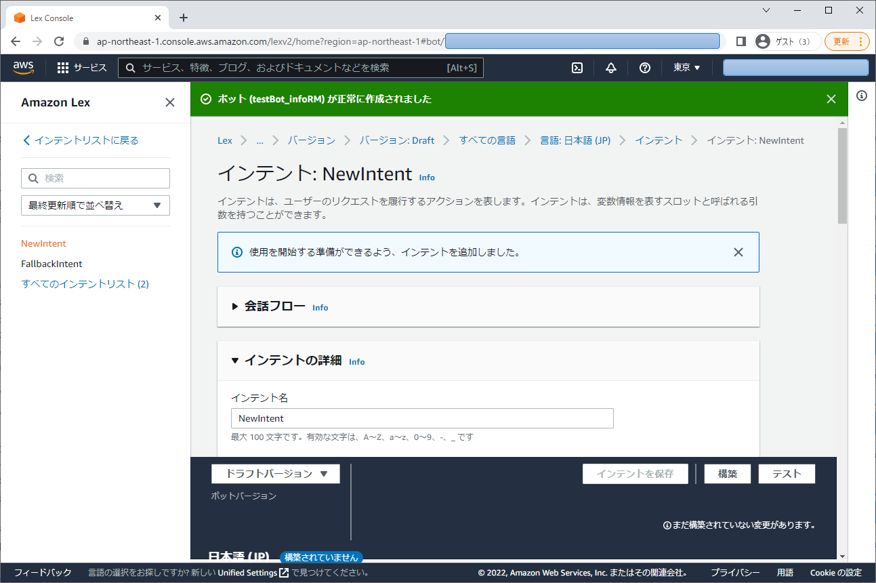876x583 pixels.
Task: Open the CloudShell terminal icon
Action: pos(577,68)
